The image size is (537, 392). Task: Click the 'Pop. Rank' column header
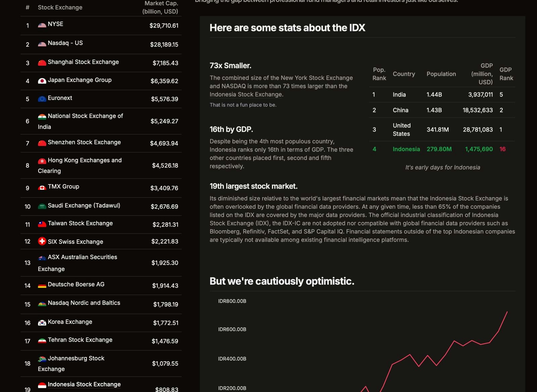click(379, 74)
